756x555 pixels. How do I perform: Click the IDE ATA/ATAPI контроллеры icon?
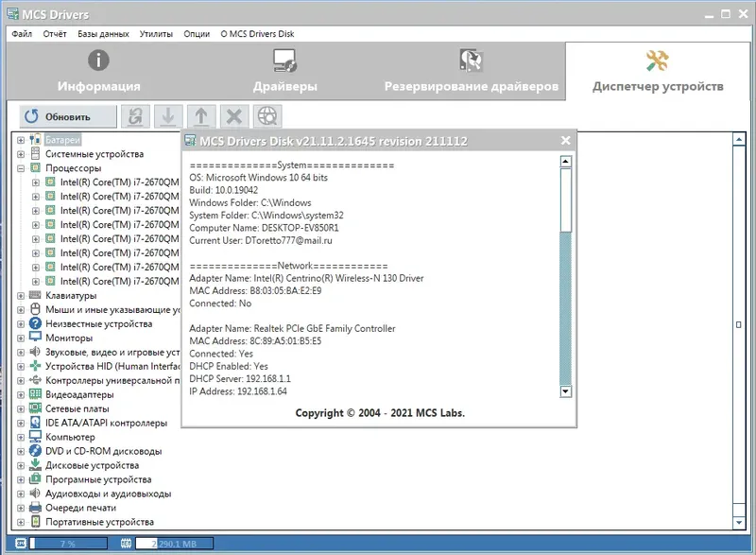35,422
